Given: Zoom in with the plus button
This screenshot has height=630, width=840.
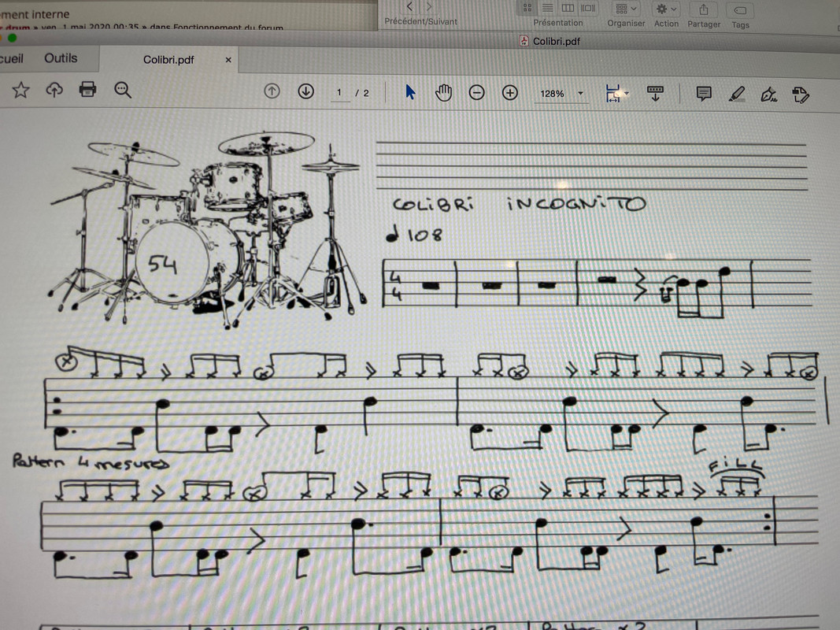Looking at the screenshot, I should tap(510, 93).
